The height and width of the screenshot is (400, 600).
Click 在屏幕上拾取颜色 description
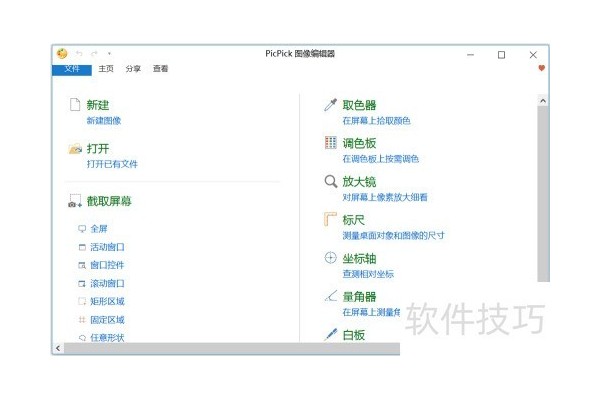377,121
